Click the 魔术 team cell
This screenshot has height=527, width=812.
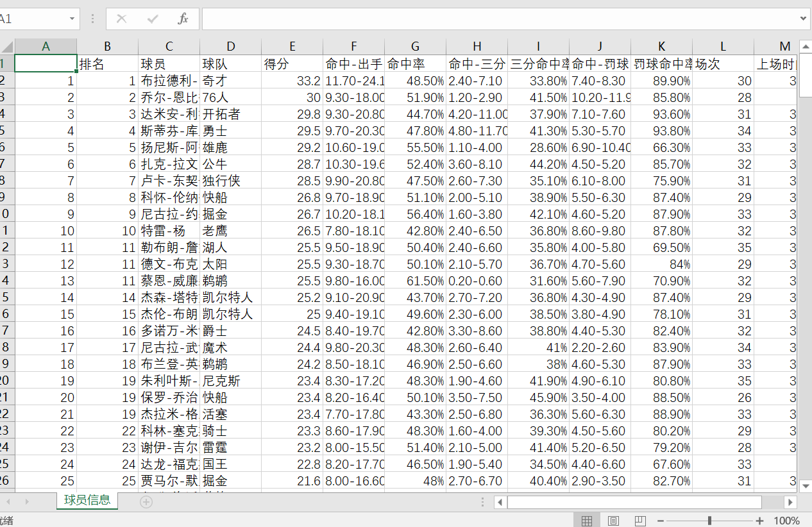230,347
